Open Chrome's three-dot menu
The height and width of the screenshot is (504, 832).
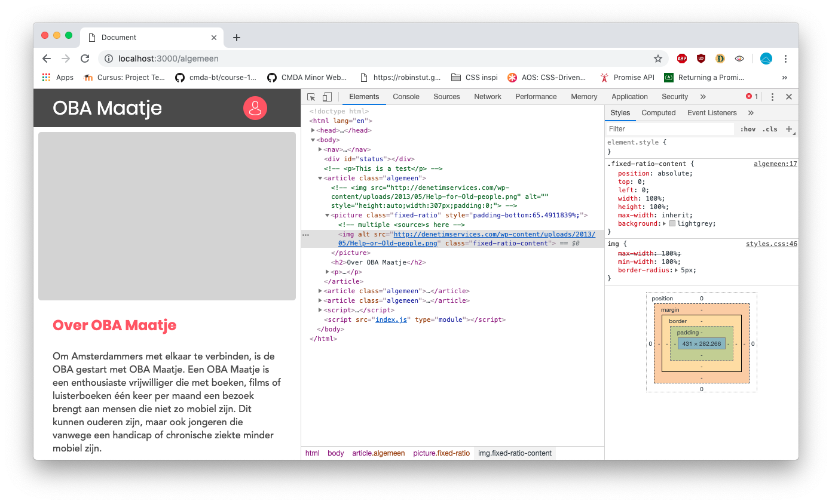point(785,59)
